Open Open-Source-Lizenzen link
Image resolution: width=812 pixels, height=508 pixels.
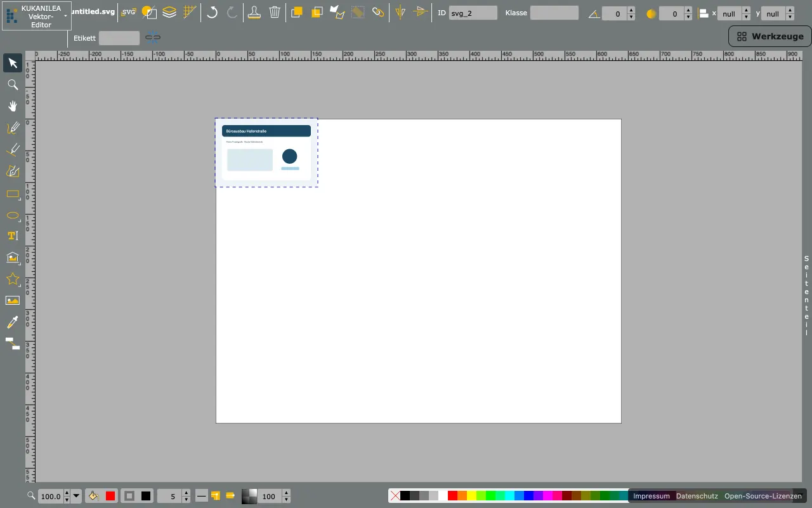pyautogui.click(x=763, y=496)
